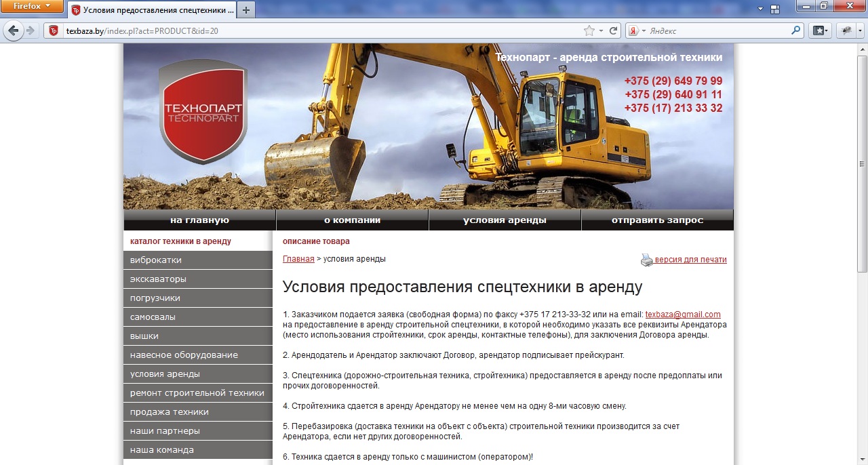868x465 pixels.
Task: Open the Firefox application menu button
Action: point(32,6)
